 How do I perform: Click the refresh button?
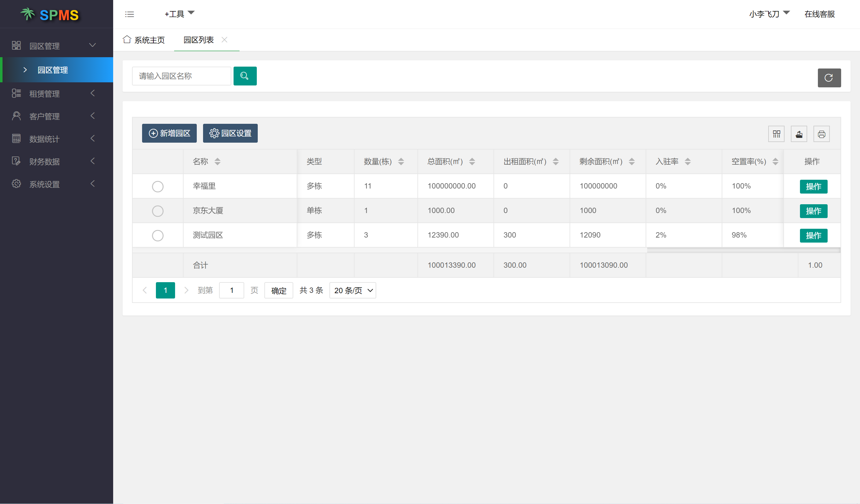[x=829, y=78]
